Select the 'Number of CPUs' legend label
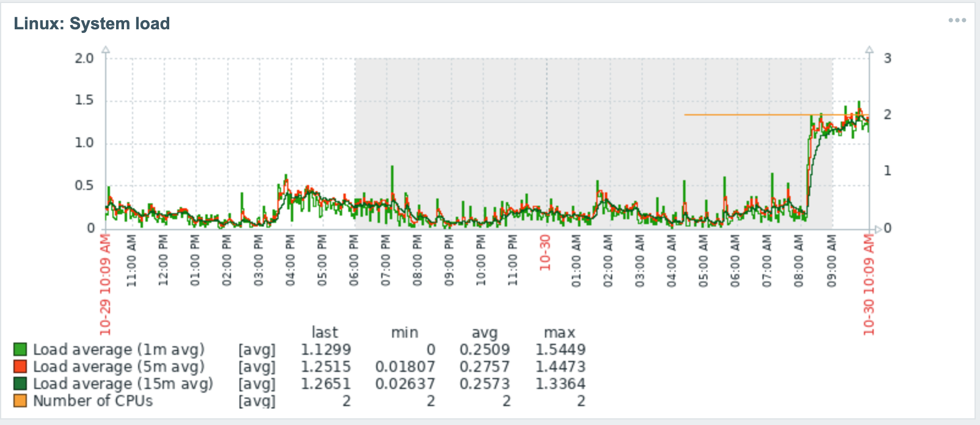 click(93, 401)
